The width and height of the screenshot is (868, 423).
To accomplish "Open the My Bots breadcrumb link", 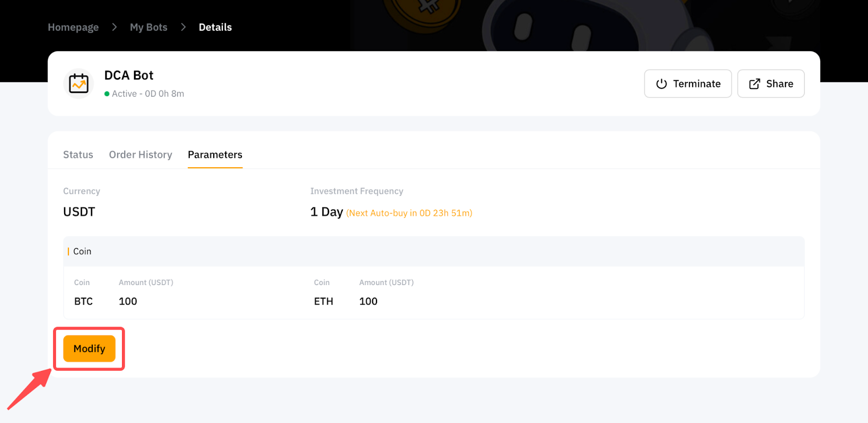I will 149,27.
